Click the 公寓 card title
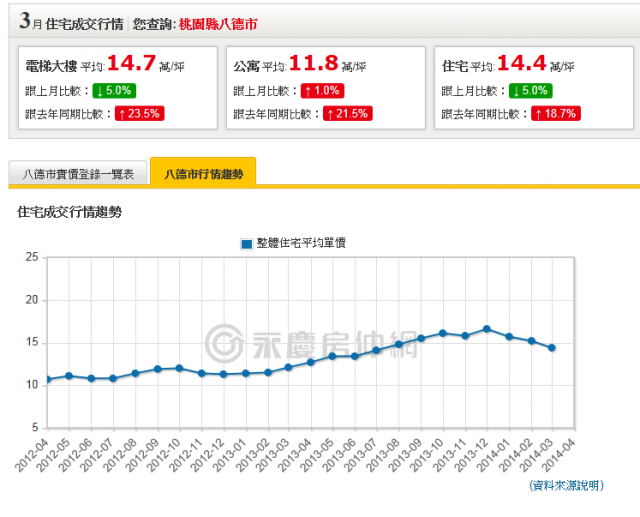The width and height of the screenshot is (640, 517). click(x=247, y=66)
